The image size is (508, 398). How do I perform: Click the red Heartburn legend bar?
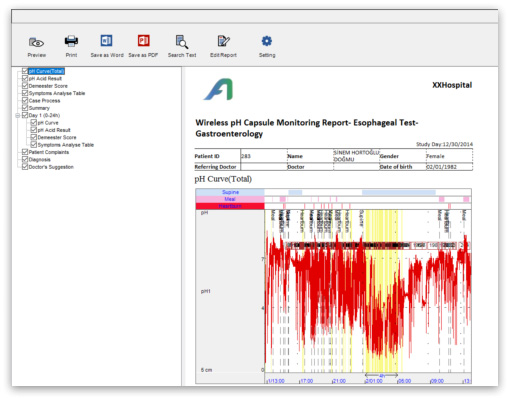(230, 206)
